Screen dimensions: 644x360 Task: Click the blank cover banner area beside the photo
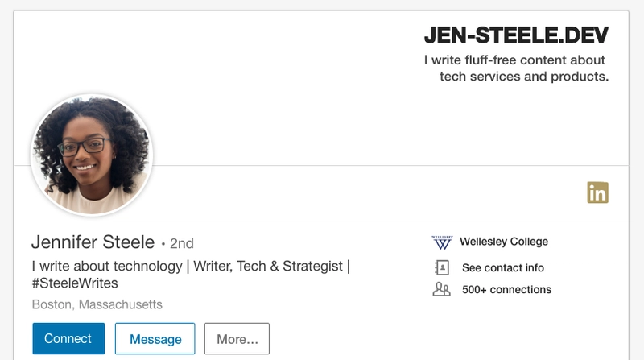tap(287, 103)
